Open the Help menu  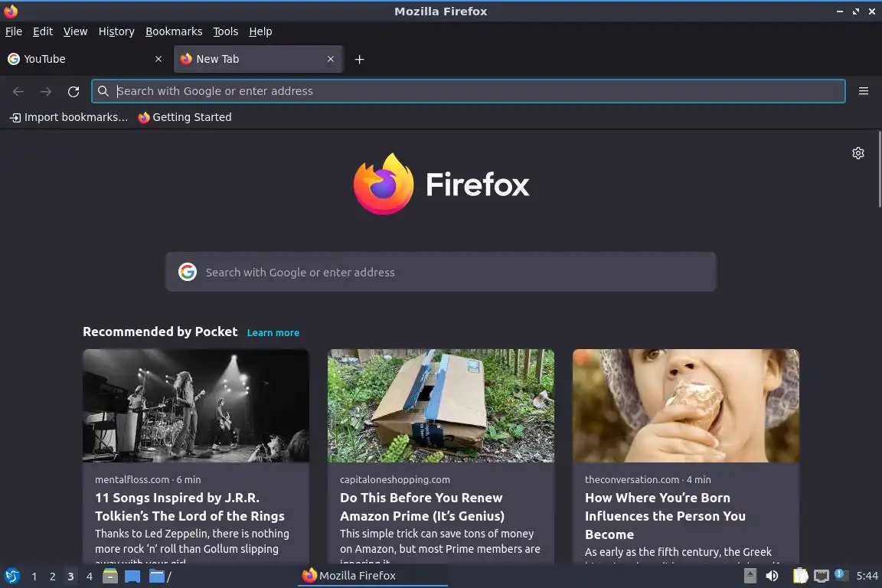click(260, 31)
